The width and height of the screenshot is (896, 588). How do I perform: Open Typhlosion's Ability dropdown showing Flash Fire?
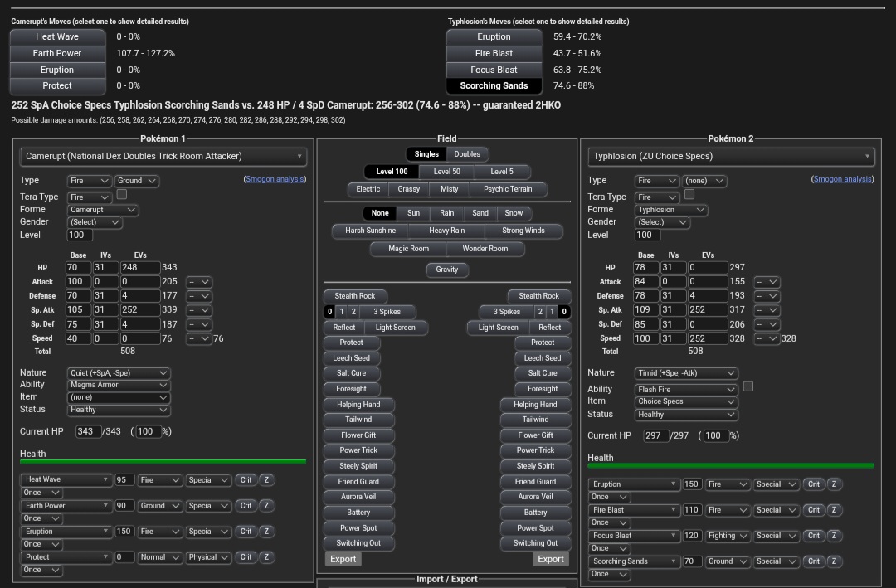686,390
